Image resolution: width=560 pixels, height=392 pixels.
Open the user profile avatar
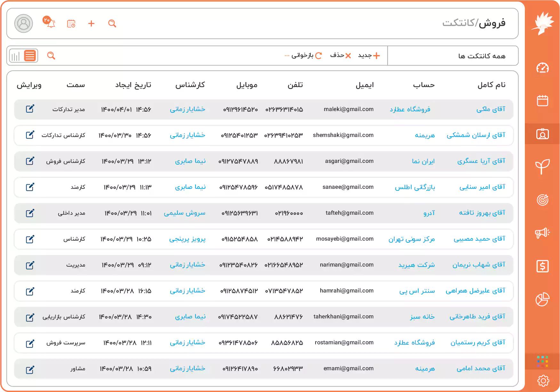[24, 23]
